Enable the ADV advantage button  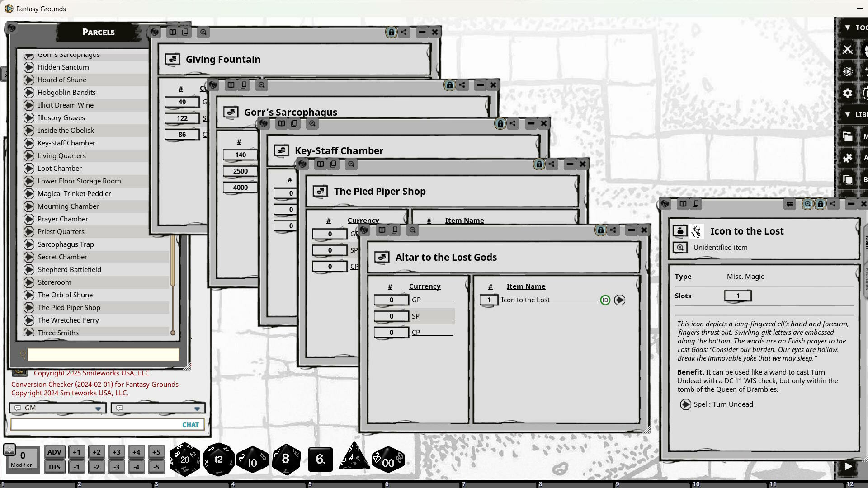[x=54, y=452]
